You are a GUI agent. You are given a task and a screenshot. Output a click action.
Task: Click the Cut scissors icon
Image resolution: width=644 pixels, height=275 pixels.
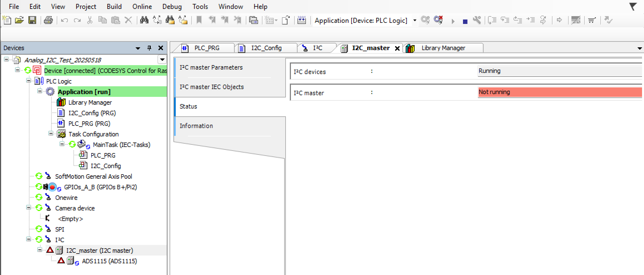[x=90, y=20]
